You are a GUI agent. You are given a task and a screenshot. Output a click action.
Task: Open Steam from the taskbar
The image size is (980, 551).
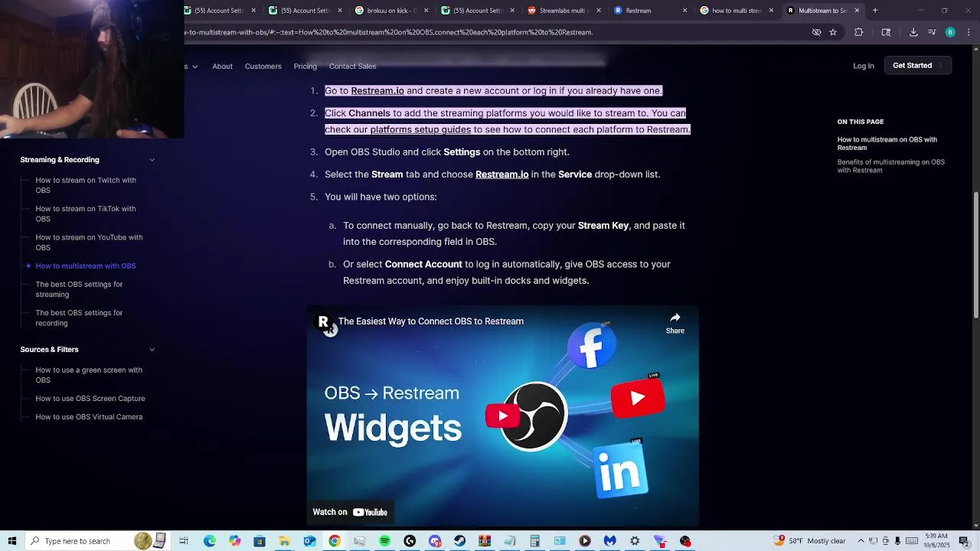coord(459,541)
